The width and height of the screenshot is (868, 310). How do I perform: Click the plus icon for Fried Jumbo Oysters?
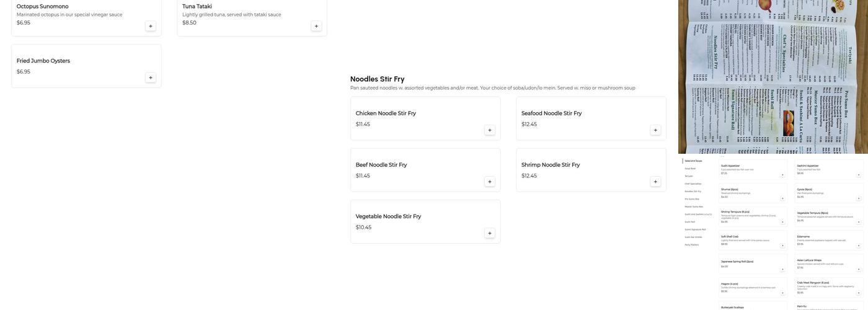click(151, 77)
